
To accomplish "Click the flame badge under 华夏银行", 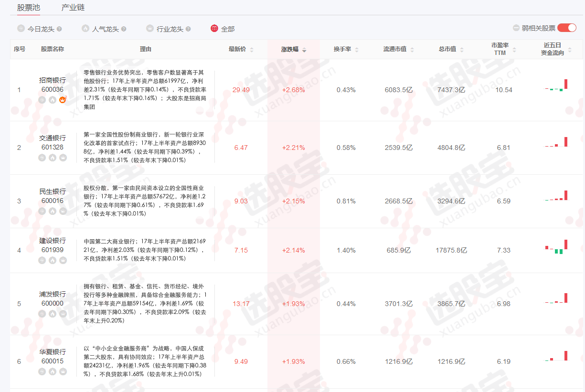I will (53, 371).
